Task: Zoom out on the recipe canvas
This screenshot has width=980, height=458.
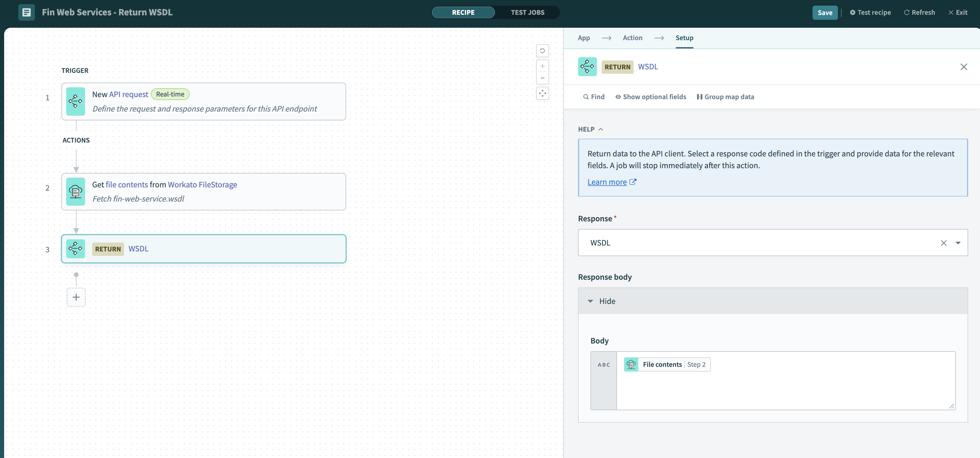Action: (542, 78)
